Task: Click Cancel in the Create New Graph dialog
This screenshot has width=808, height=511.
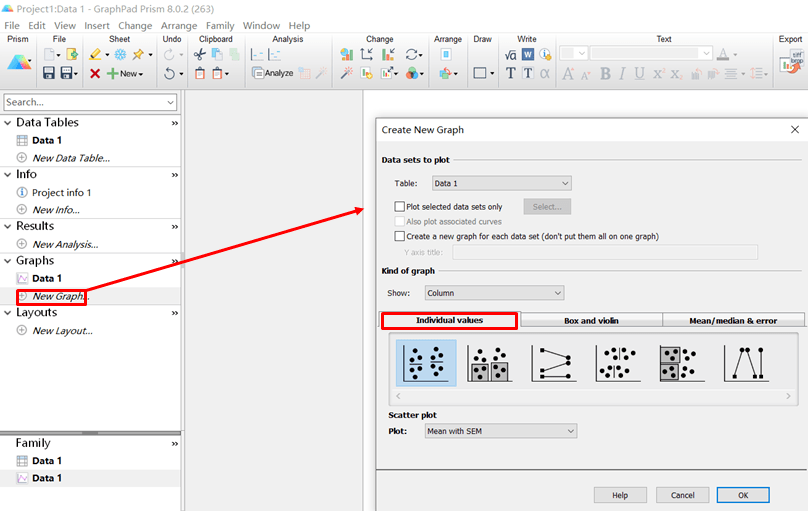Action: pos(683,495)
